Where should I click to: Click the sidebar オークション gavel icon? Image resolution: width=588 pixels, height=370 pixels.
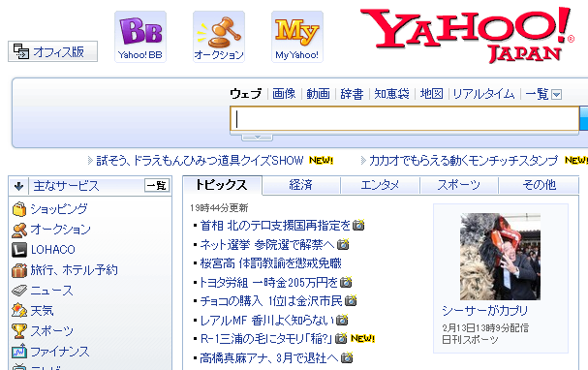(x=19, y=230)
